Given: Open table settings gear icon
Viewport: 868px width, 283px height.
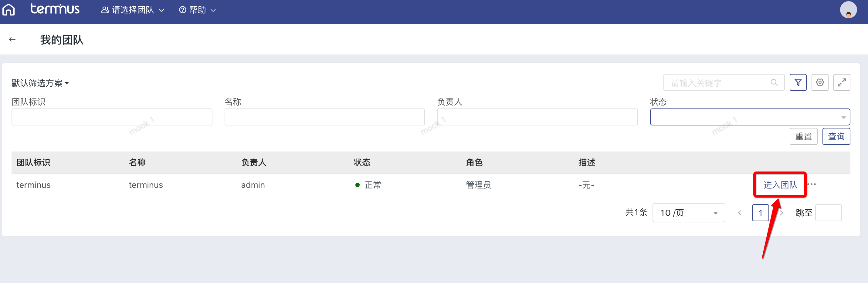Looking at the screenshot, I should tap(819, 82).
